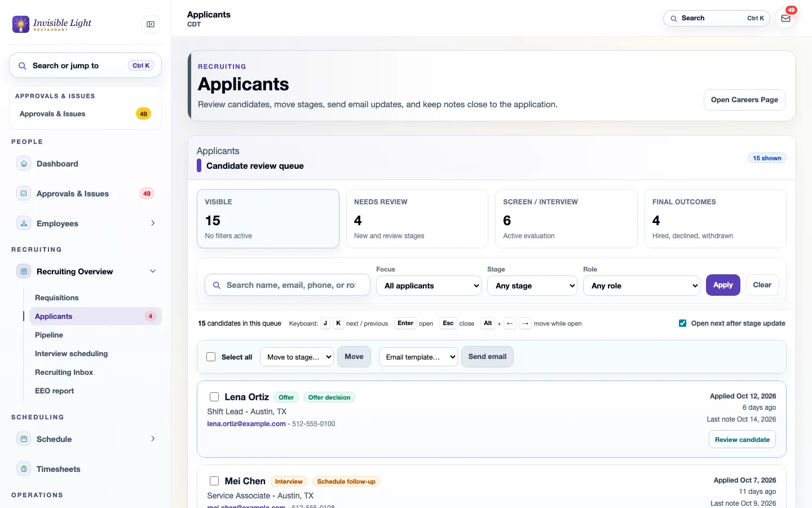Open the Move to stage dropdown
812x508 pixels.
pos(297,357)
